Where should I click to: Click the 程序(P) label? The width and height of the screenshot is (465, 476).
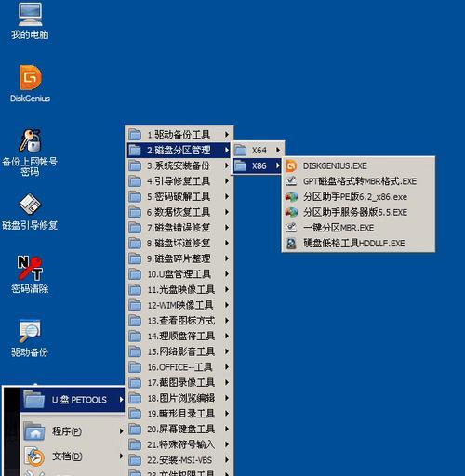pyautogui.click(x=67, y=431)
